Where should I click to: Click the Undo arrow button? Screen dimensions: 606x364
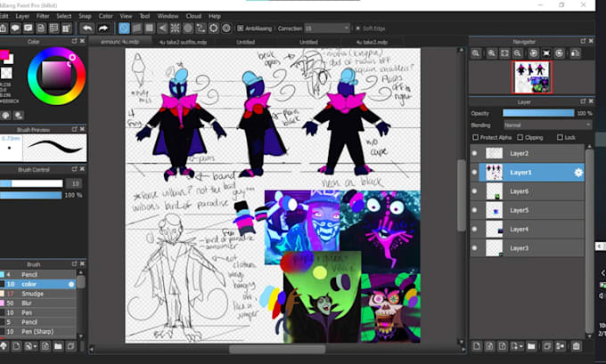[87, 28]
